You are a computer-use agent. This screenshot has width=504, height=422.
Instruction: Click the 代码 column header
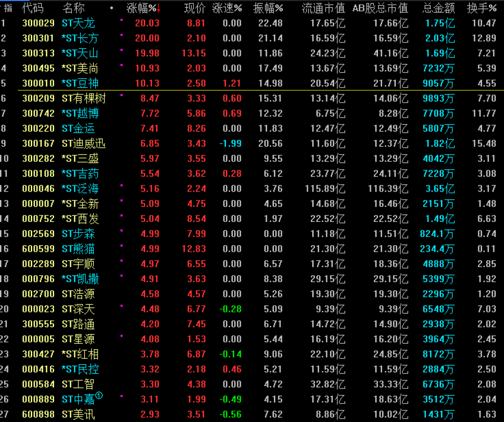click(33, 8)
